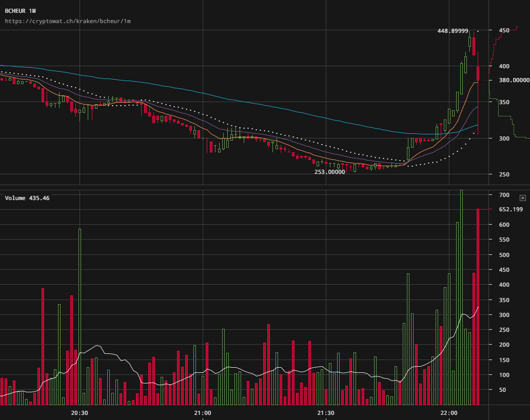
Task: Click the 253.00000 low price annotation
Action: (x=329, y=172)
